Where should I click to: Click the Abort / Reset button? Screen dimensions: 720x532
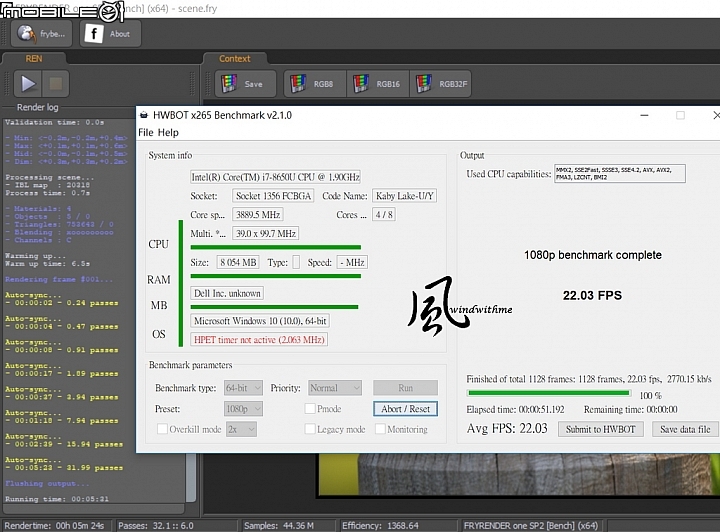point(405,409)
